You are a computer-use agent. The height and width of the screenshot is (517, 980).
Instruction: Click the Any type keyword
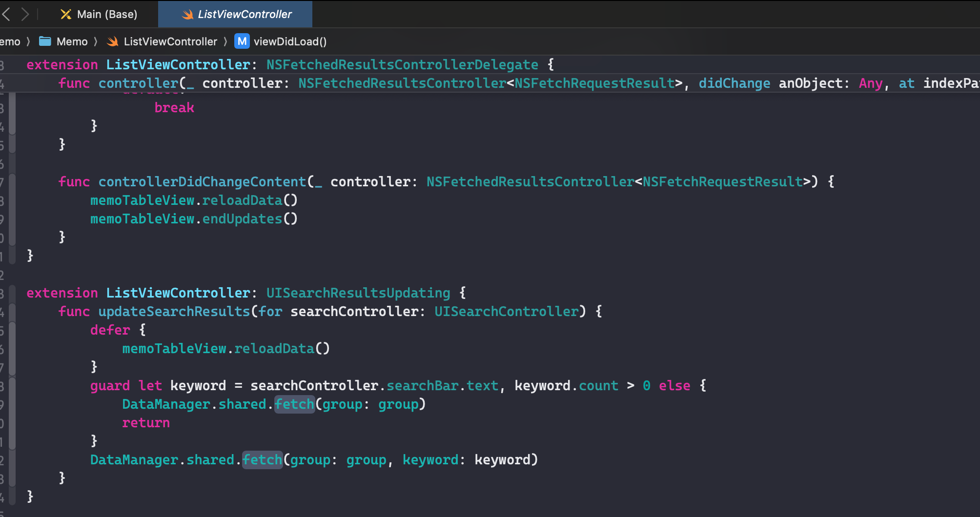[x=871, y=83]
